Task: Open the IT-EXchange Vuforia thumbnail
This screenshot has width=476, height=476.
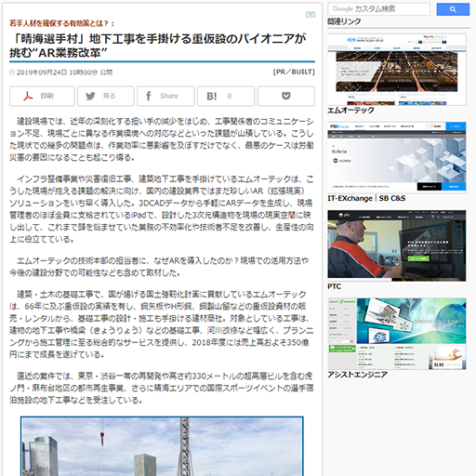Action: [x=397, y=157]
